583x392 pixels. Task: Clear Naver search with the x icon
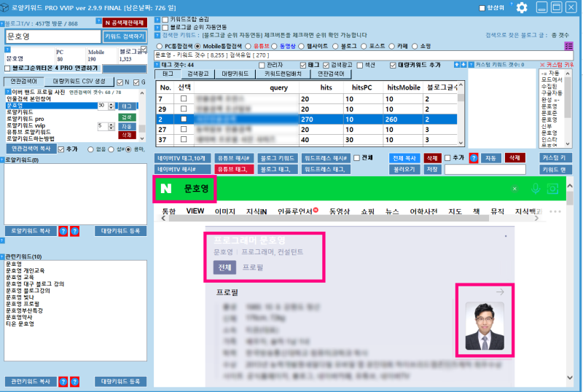pyautogui.click(x=514, y=189)
